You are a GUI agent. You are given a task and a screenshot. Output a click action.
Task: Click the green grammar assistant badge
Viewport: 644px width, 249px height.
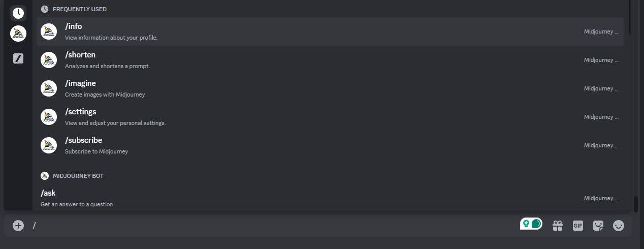[x=531, y=224]
